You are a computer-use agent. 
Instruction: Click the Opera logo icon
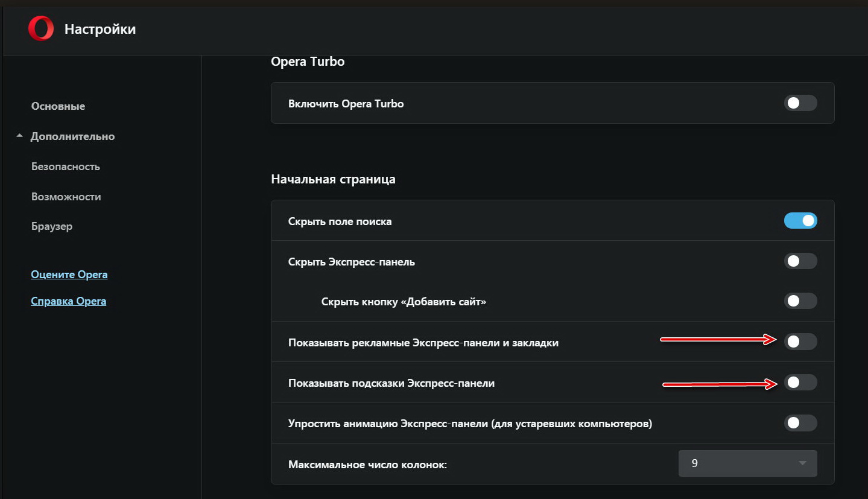41,28
